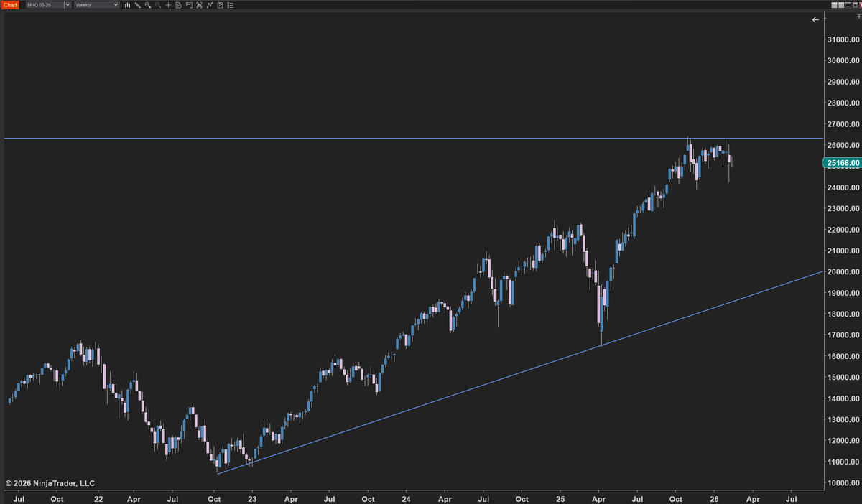The width and height of the screenshot is (862, 504).
Task: Click the 20000.00 price axis label
Action: [843, 272]
